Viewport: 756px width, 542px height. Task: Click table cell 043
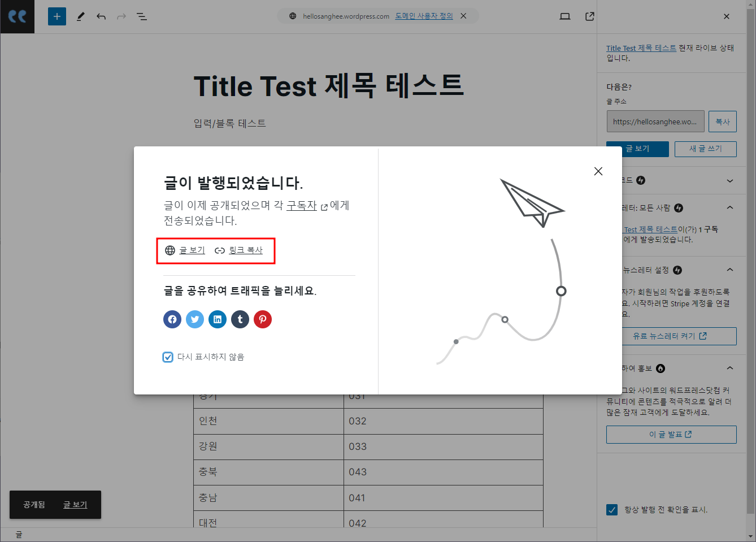pyautogui.click(x=444, y=472)
